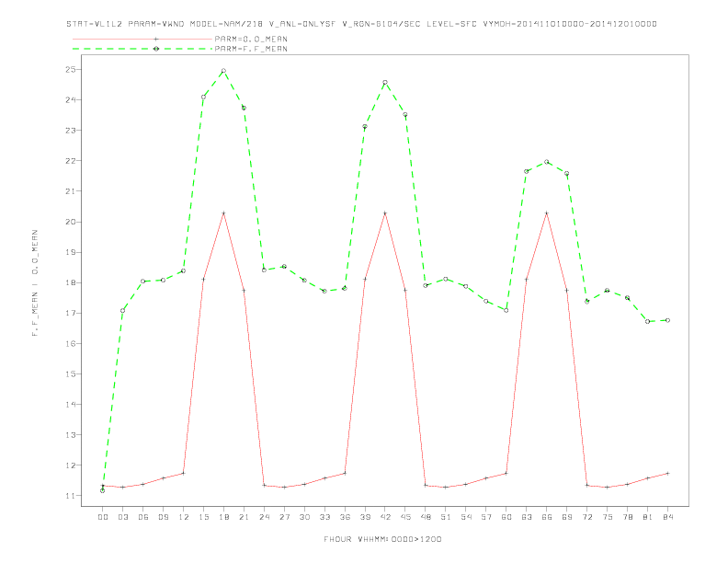The height and width of the screenshot is (563, 728).
Task: Click green F.F_MEAN marker at hour 03
Action: (122, 311)
